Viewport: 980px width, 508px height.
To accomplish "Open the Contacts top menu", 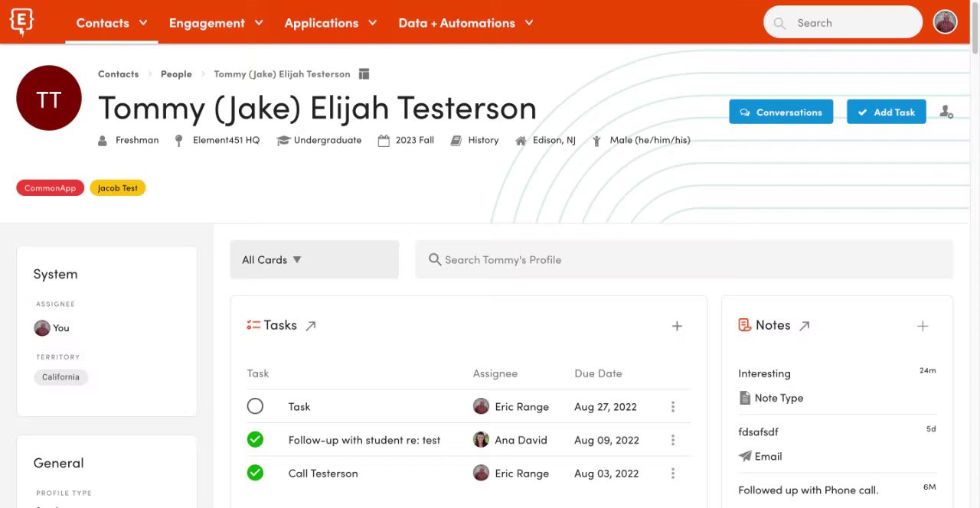I will coord(103,23).
